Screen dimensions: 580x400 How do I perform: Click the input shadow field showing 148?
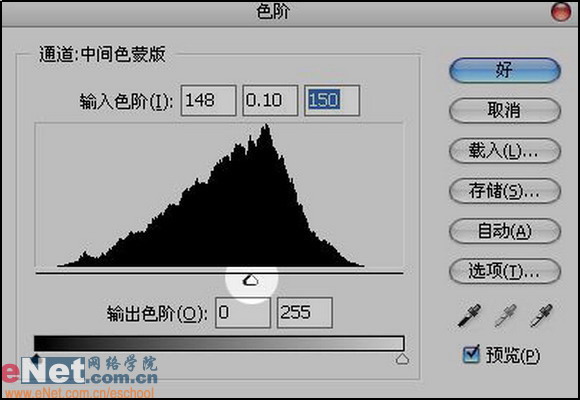(208, 100)
